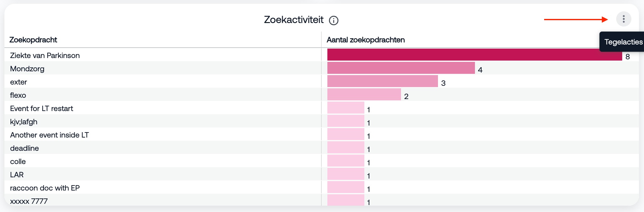Click the Zoekactiviteit tile title

click(294, 20)
